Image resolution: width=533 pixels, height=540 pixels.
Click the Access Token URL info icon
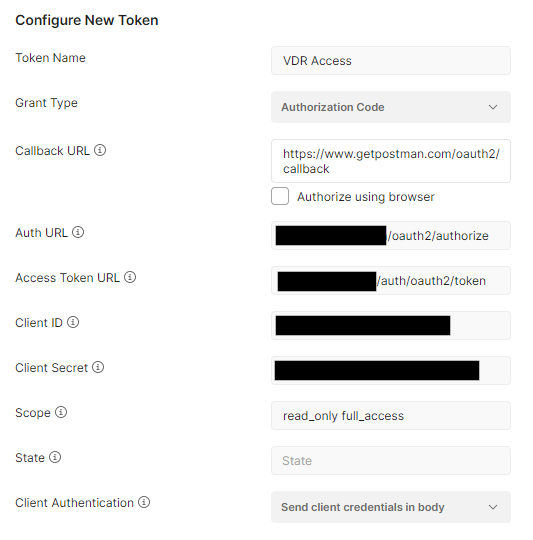point(130,277)
